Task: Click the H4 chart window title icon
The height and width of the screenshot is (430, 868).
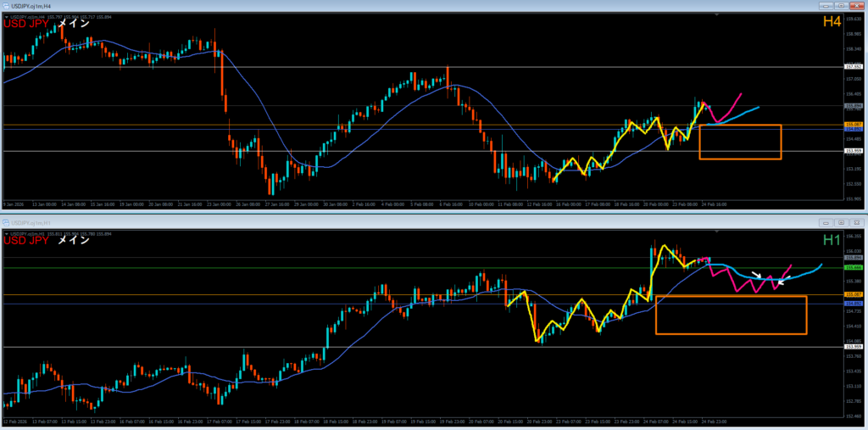Action: (x=4, y=7)
